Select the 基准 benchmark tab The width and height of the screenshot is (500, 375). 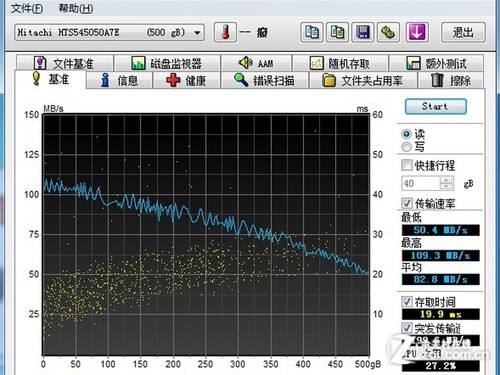click(x=50, y=79)
